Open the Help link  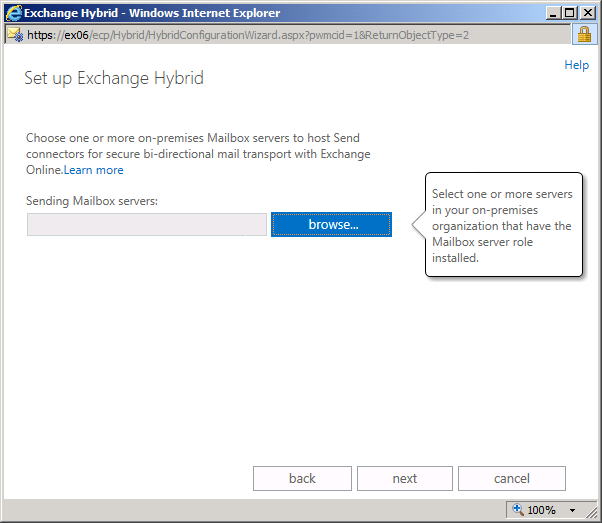(576, 65)
